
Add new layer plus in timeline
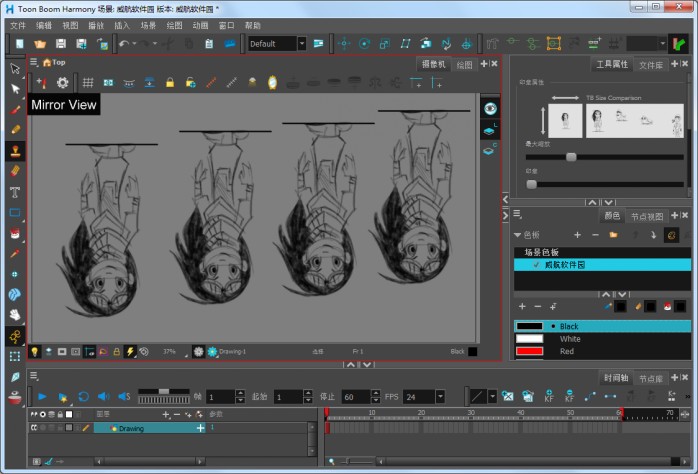coord(166,414)
